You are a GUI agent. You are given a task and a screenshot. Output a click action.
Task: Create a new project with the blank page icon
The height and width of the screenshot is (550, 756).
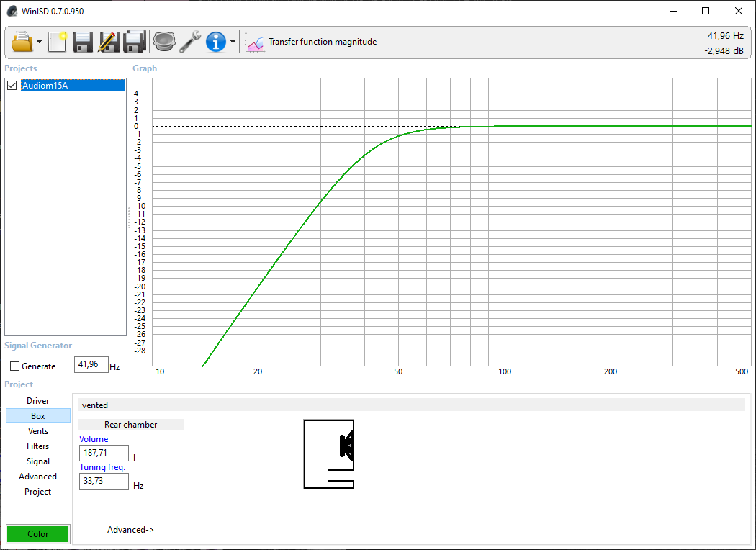(58, 42)
